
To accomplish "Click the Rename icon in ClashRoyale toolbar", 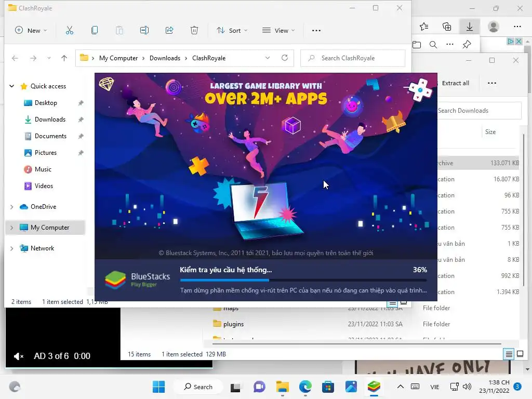I will pos(144,31).
